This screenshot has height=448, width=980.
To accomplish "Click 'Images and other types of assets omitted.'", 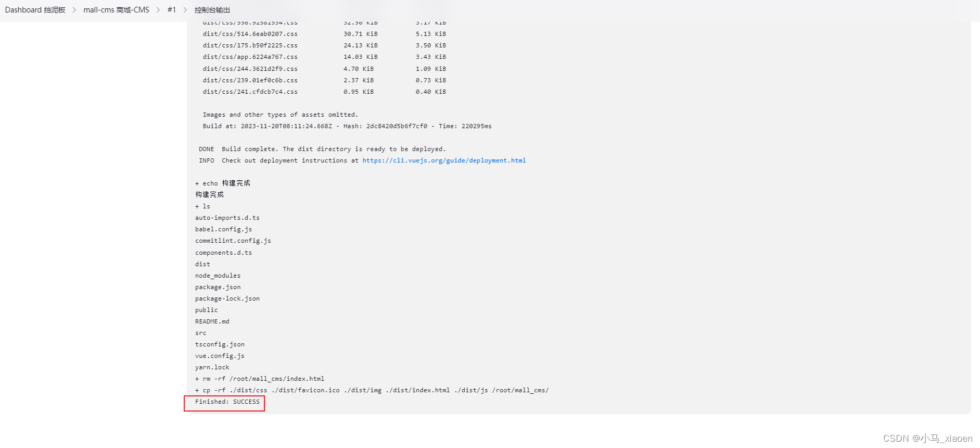I will coord(281,115).
